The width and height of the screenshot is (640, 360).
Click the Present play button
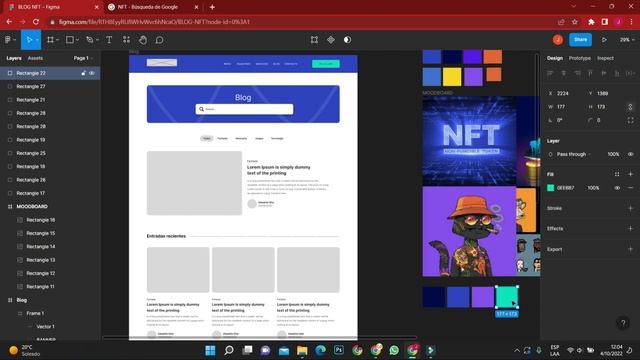click(604, 40)
